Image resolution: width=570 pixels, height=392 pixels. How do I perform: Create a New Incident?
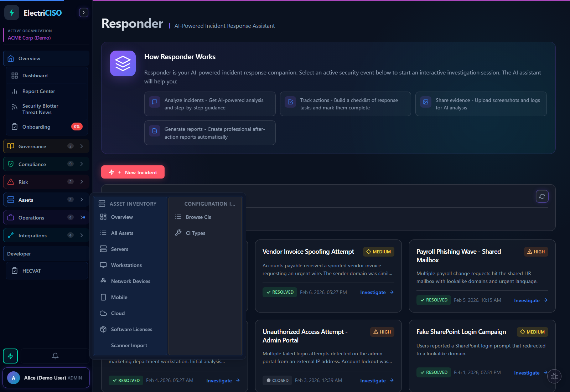pyautogui.click(x=133, y=172)
